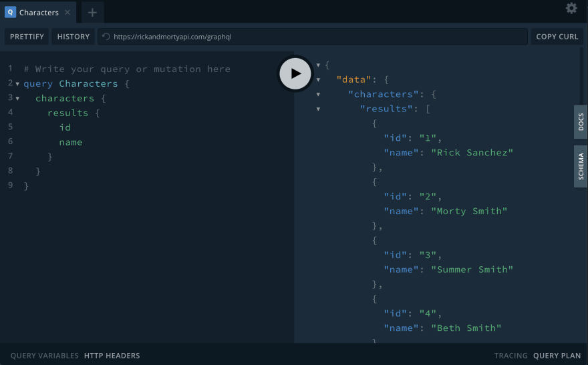The width and height of the screenshot is (588, 365).
Task: Click the COPY CURL button
Action: tap(557, 37)
